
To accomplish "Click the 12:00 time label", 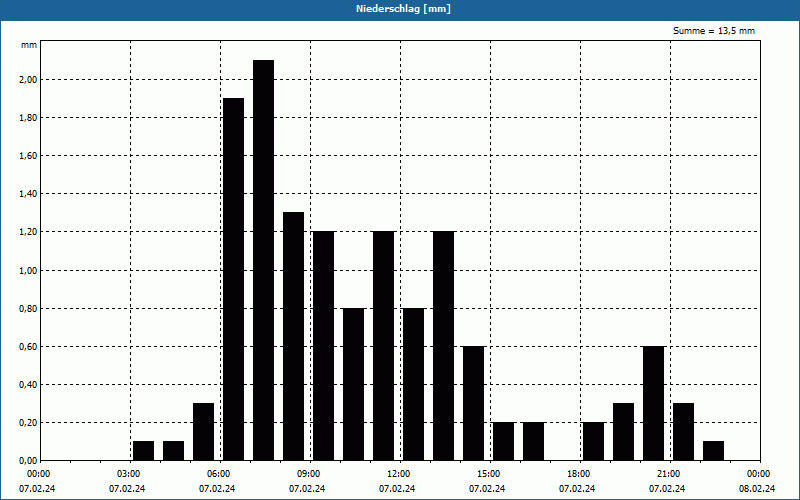I will [x=400, y=474].
